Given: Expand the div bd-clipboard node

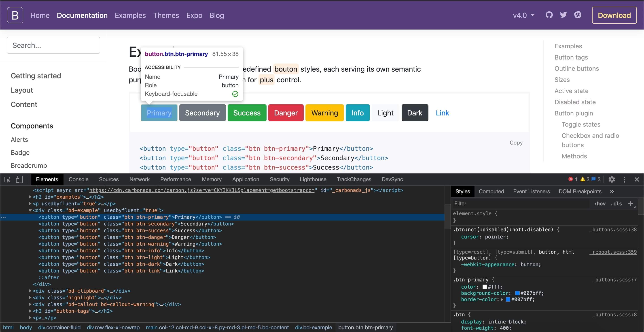Looking at the screenshot, I should 30,291.
